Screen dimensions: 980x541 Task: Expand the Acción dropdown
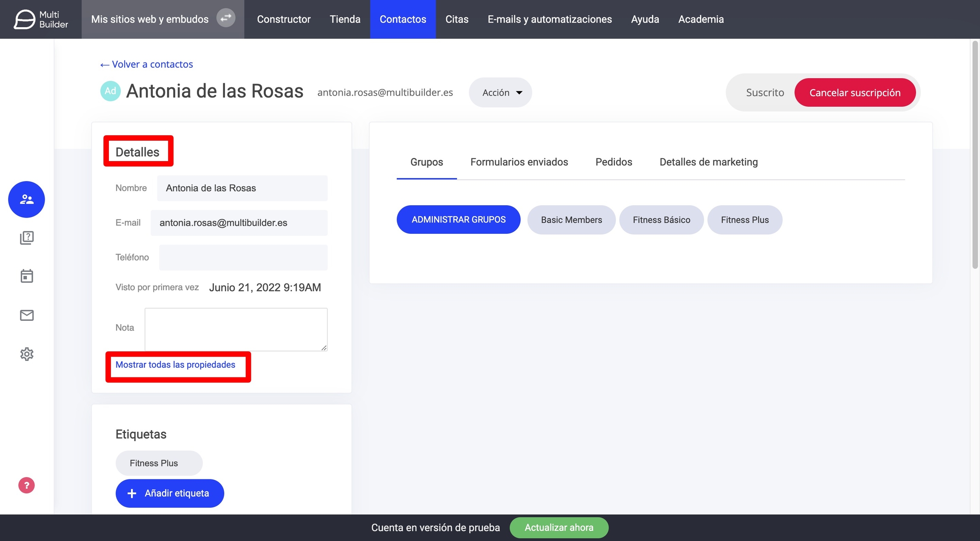[500, 93]
